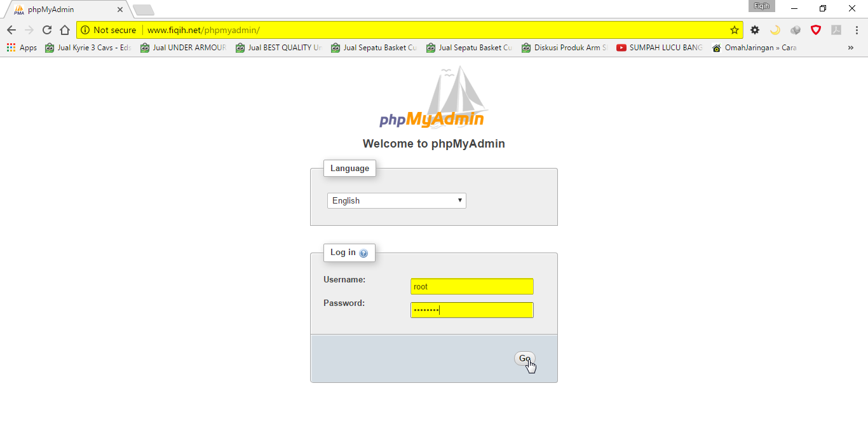Focus the Password input field

(471, 310)
